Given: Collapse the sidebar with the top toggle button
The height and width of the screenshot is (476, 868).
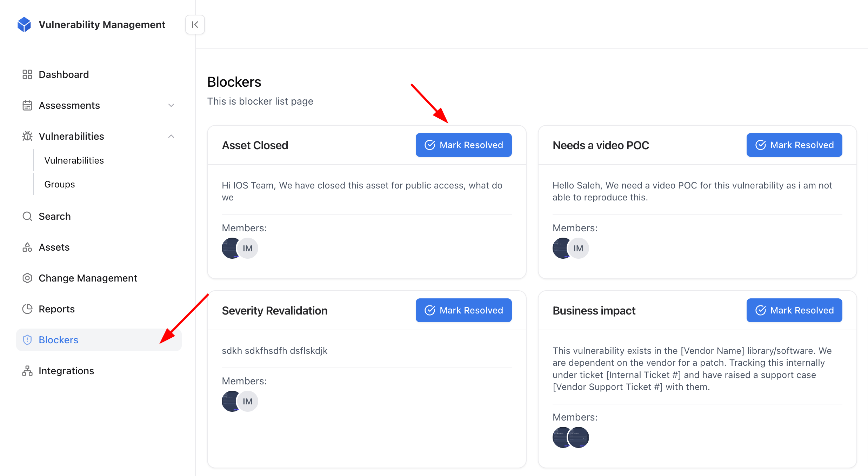Looking at the screenshot, I should pyautogui.click(x=195, y=25).
